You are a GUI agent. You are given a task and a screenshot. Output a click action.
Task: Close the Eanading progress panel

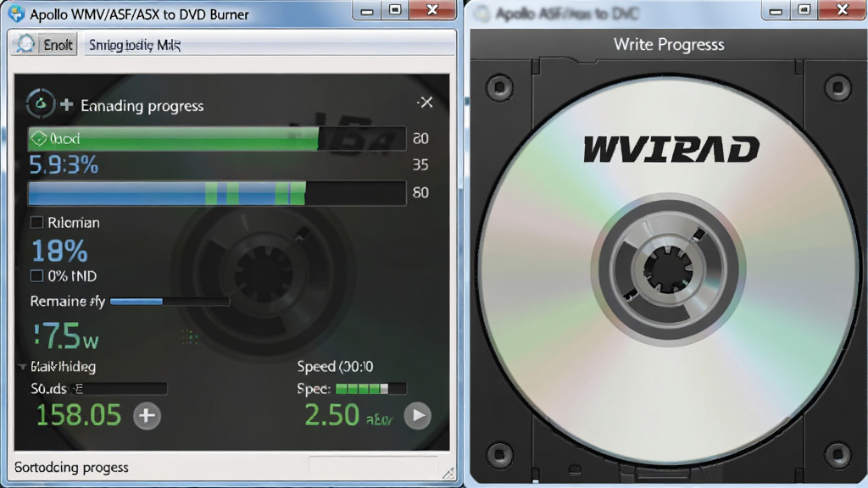tap(426, 103)
